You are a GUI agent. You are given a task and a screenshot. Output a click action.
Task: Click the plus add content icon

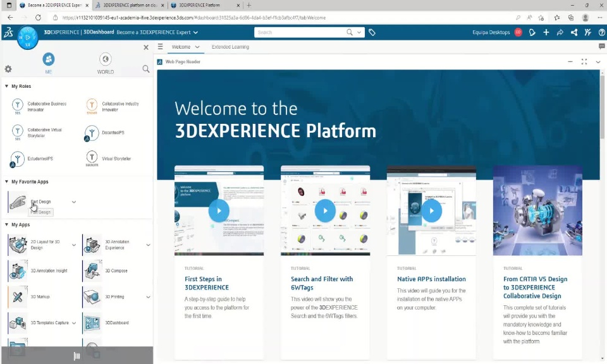coord(546,32)
